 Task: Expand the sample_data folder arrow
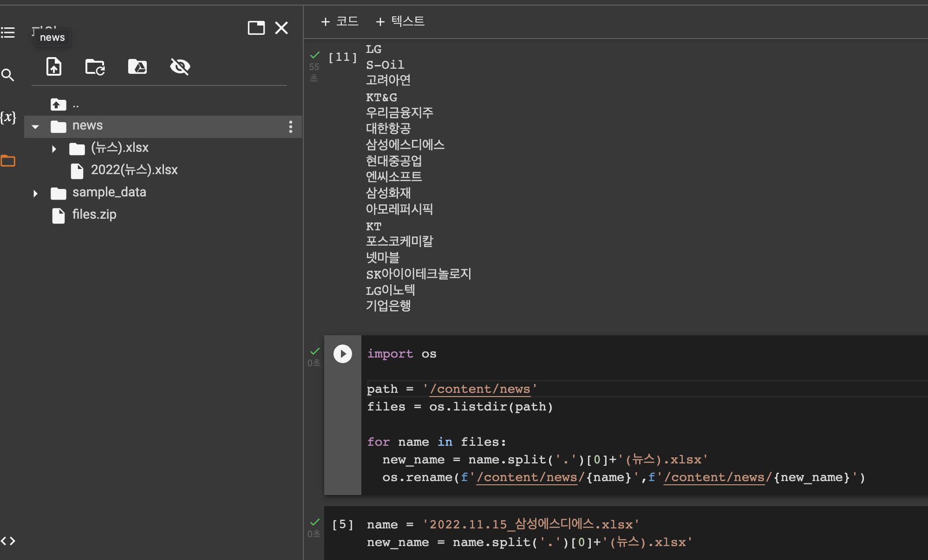point(35,193)
